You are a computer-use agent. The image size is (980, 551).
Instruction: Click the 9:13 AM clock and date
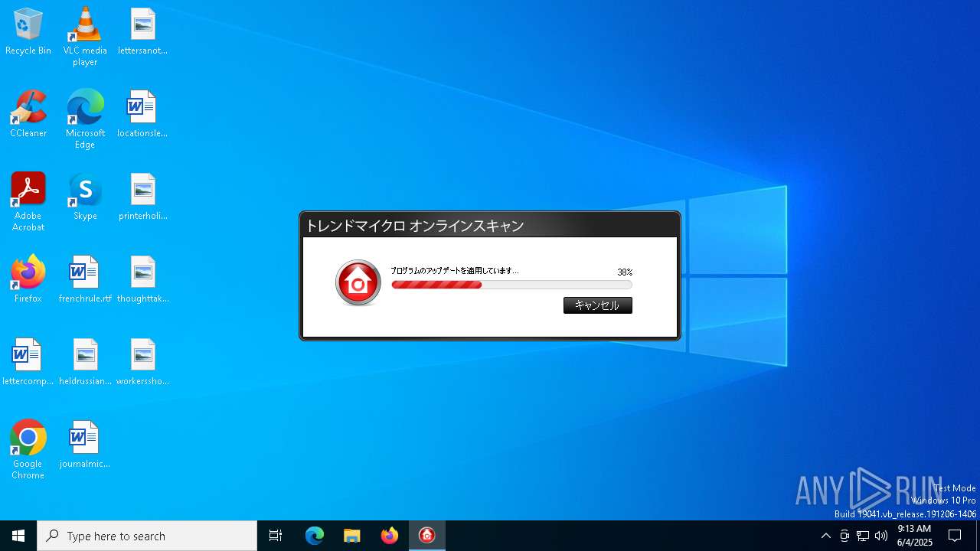915,536
